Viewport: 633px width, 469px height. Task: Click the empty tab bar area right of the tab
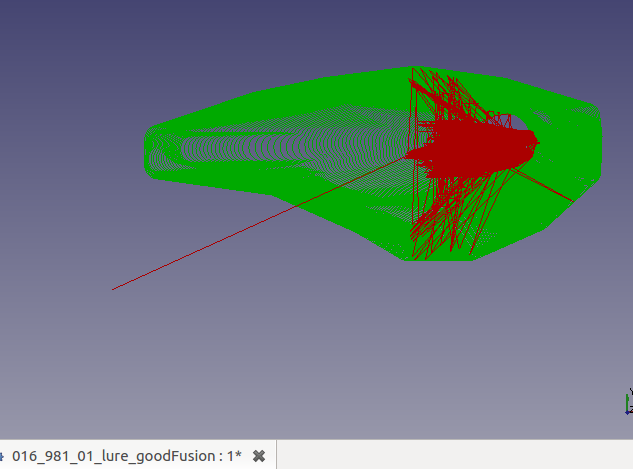click(450, 455)
